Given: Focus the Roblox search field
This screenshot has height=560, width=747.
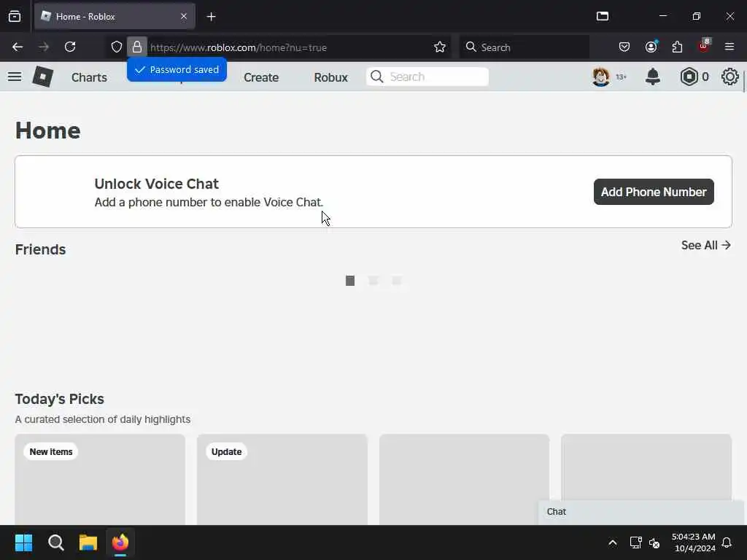Looking at the screenshot, I should (x=427, y=77).
